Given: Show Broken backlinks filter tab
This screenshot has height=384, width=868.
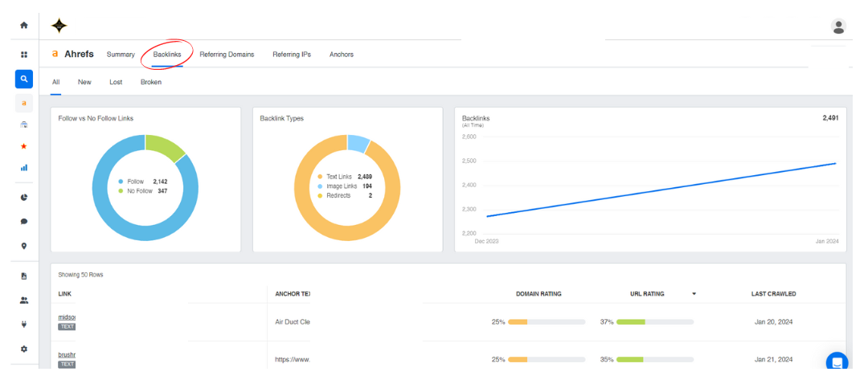Looking at the screenshot, I should (151, 82).
